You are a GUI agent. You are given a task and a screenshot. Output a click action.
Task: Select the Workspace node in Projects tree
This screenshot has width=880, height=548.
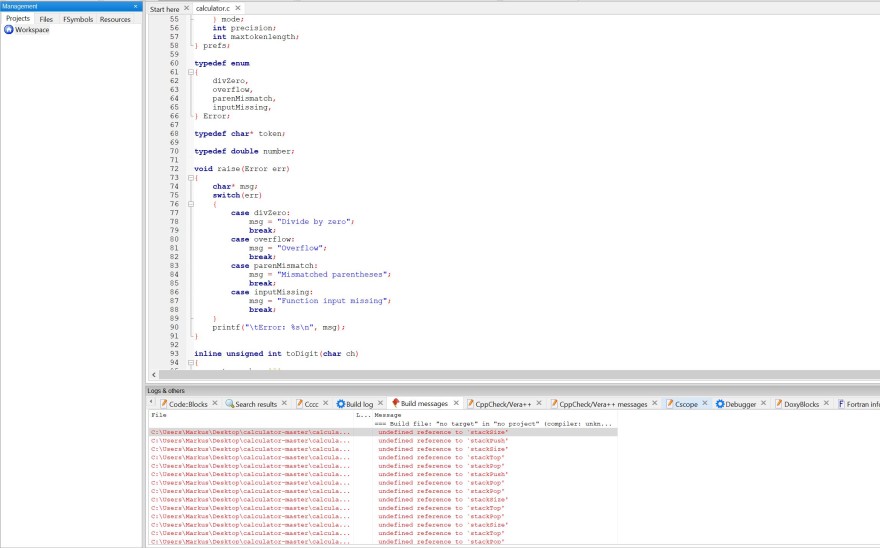click(x=32, y=30)
